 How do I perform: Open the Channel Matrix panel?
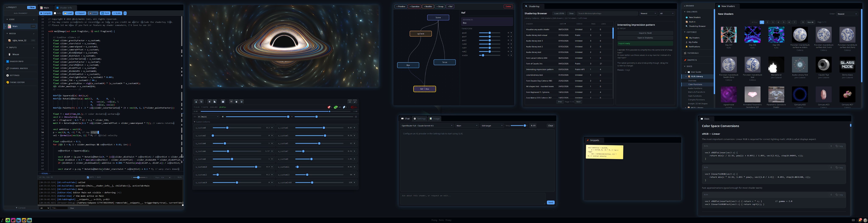[20, 69]
